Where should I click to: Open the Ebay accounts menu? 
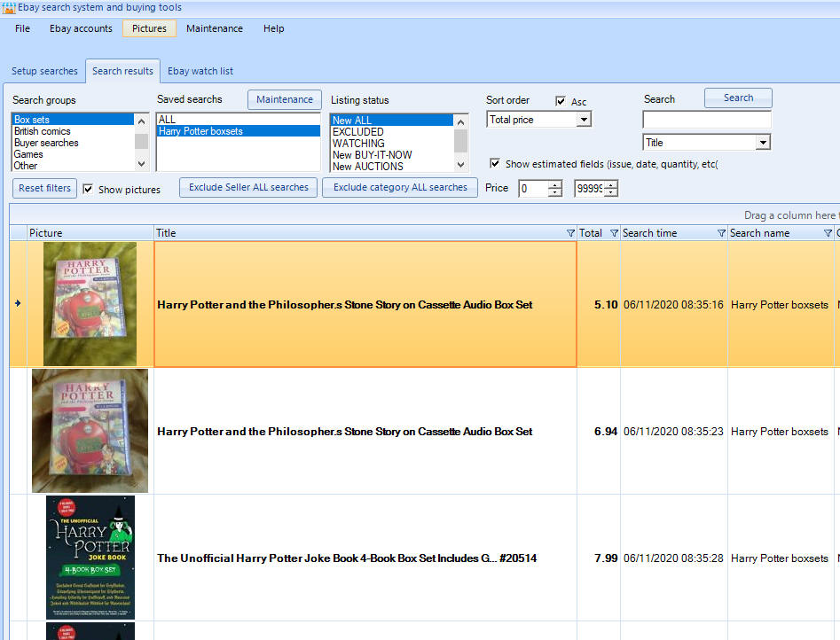81,28
